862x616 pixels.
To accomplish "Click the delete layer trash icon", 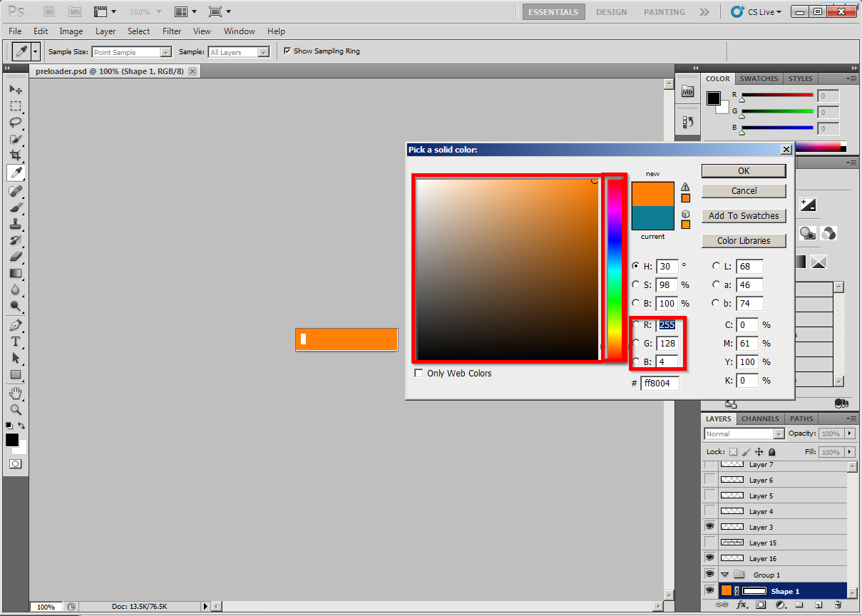I will tap(838, 605).
